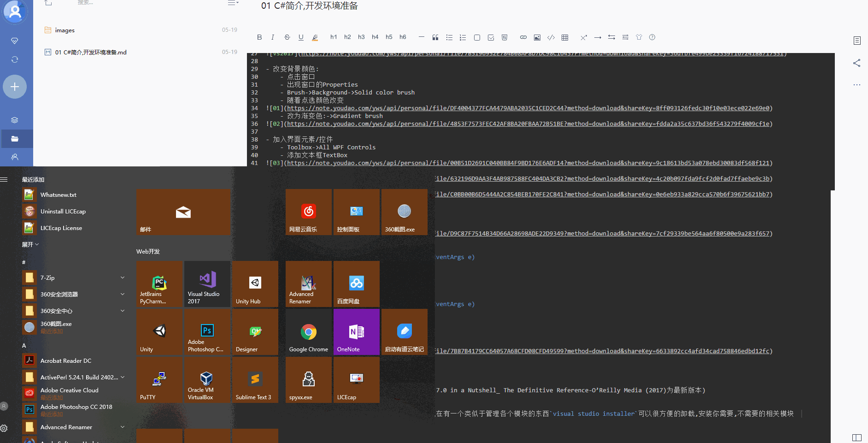Viewport: 868px width, 443px height.
Task: Insert superscript math formula icon
Action: coord(584,37)
